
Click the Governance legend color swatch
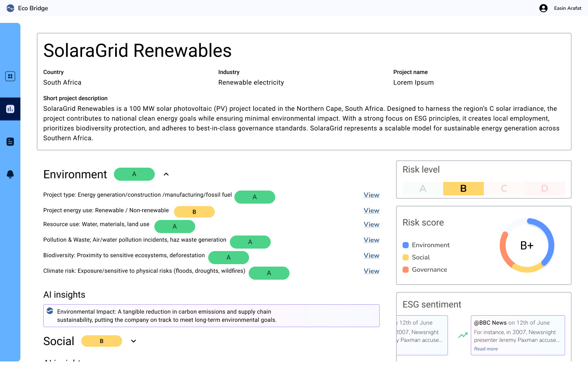pos(406,270)
